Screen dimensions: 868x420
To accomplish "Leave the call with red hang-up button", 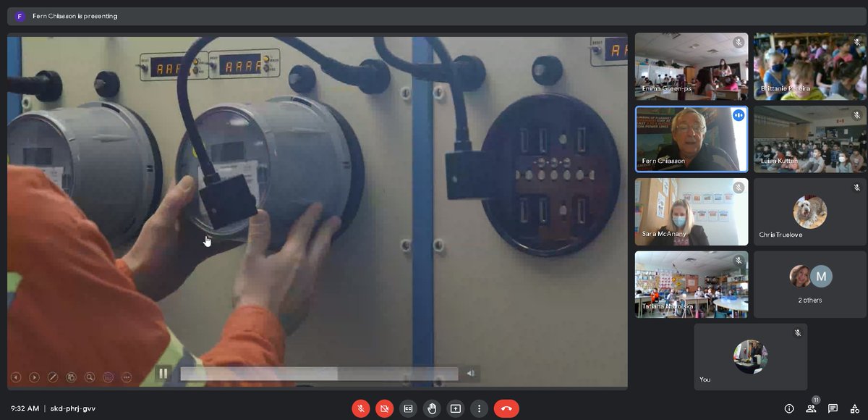I will [x=506, y=408].
